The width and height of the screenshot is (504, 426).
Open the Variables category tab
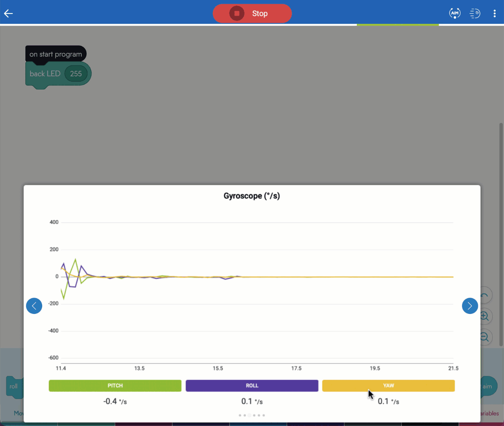tap(489, 413)
